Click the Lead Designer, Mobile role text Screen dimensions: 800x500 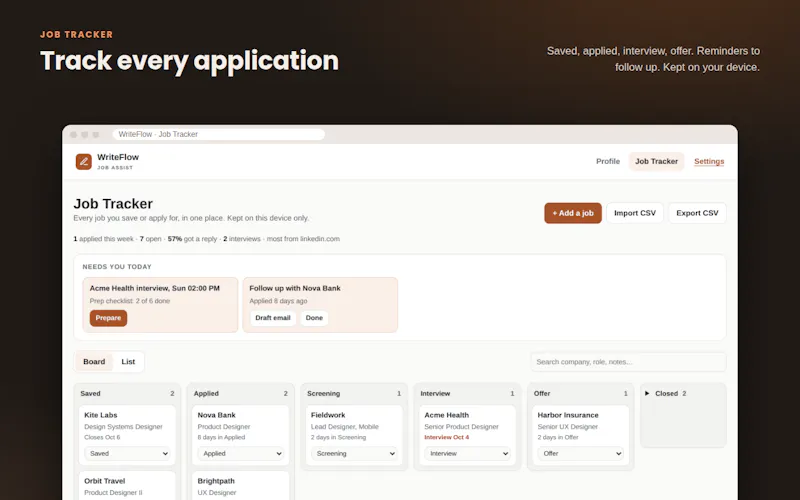(x=345, y=427)
